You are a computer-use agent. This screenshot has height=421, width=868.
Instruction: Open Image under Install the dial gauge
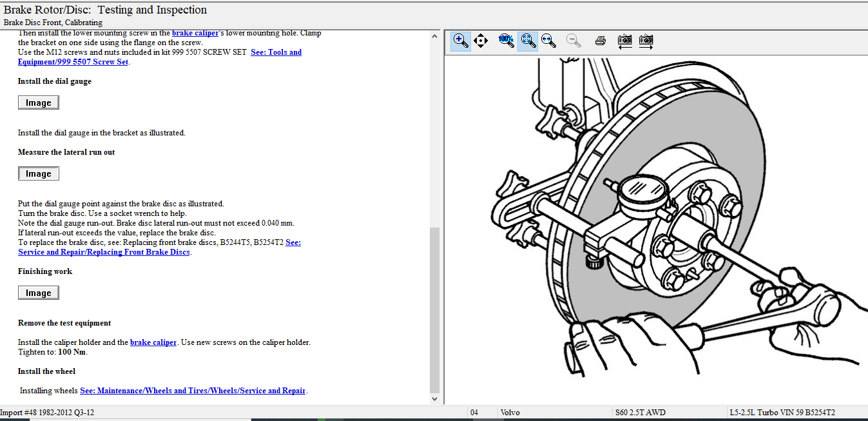(39, 103)
